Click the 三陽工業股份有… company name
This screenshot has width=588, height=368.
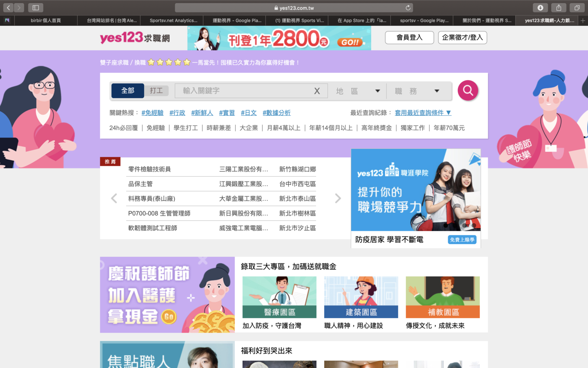pyautogui.click(x=244, y=169)
